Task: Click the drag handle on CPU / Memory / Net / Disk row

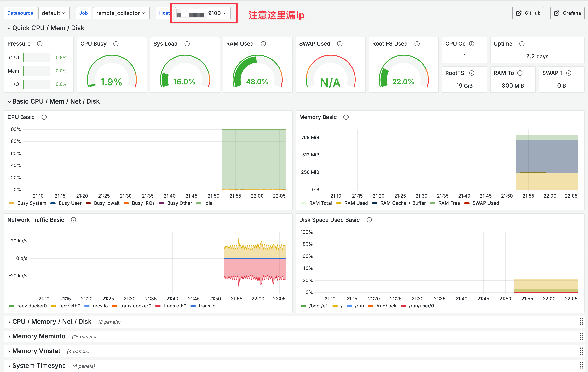Action: point(581,322)
